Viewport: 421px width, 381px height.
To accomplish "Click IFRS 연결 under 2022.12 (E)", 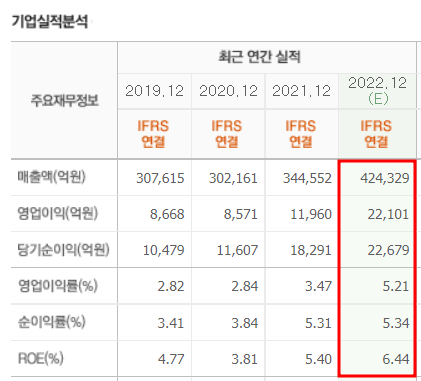I will click(x=376, y=134).
